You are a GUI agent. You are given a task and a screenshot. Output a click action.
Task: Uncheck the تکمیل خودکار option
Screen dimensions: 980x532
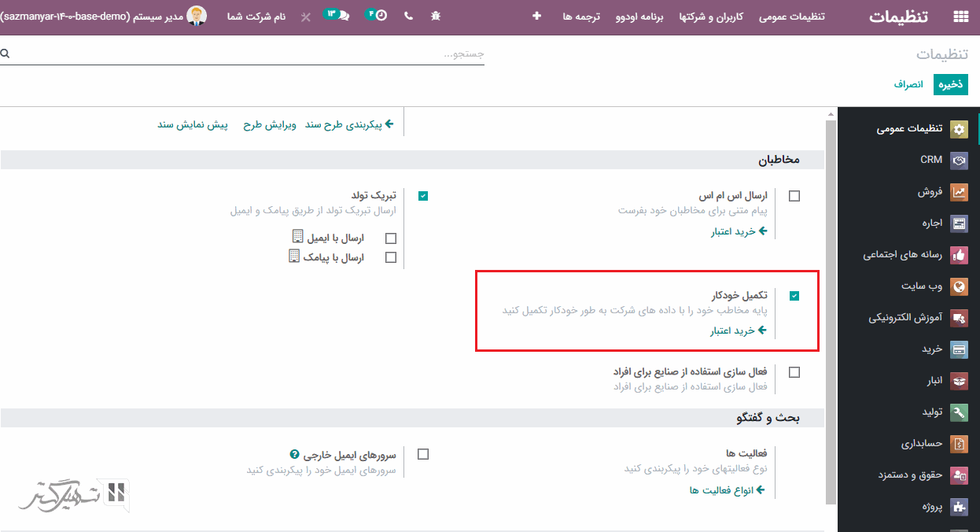point(794,296)
